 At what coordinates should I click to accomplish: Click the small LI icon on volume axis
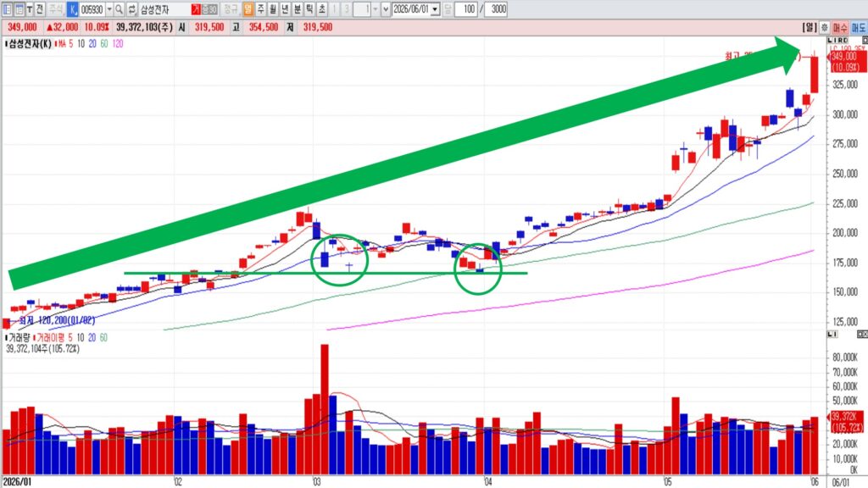(832, 334)
